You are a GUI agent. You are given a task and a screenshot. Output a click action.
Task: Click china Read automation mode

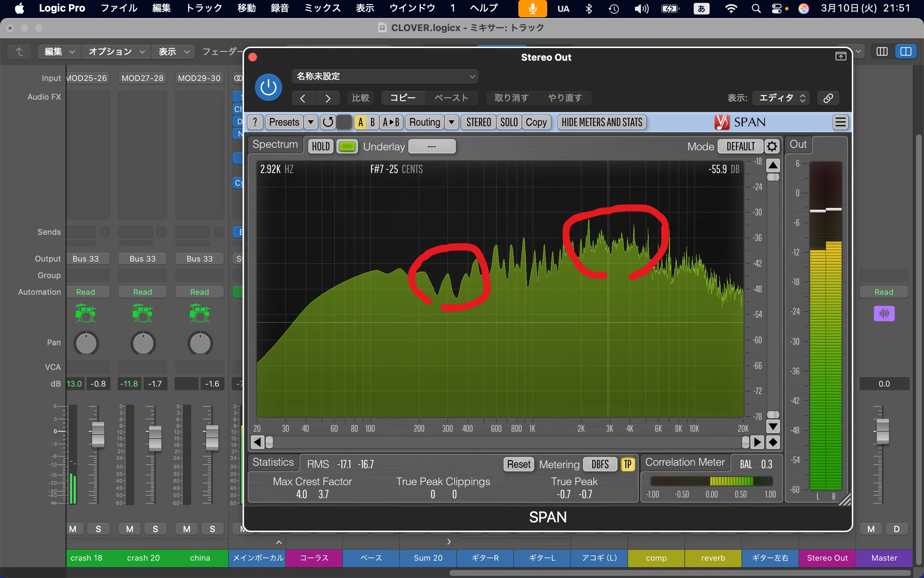(x=199, y=292)
